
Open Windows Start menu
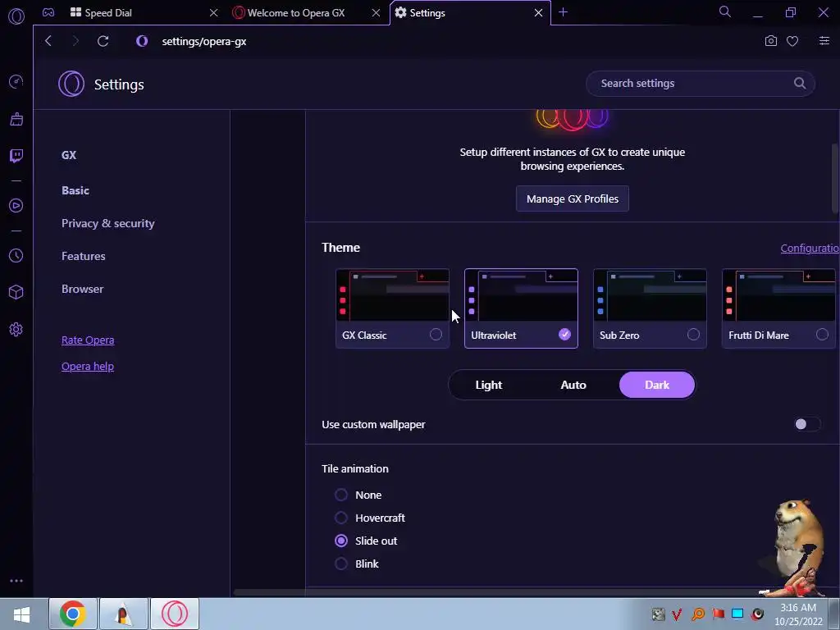point(21,614)
